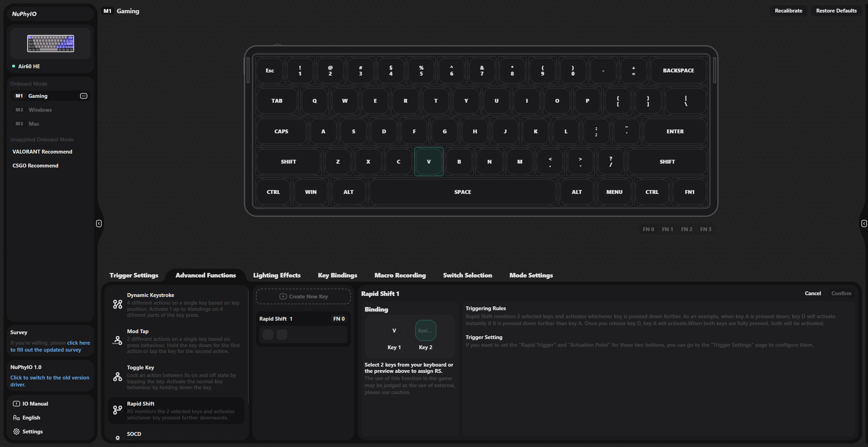Click the Air60 HE keyboard thumbnail
This screenshot has width=868, height=447.
click(50, 44)
